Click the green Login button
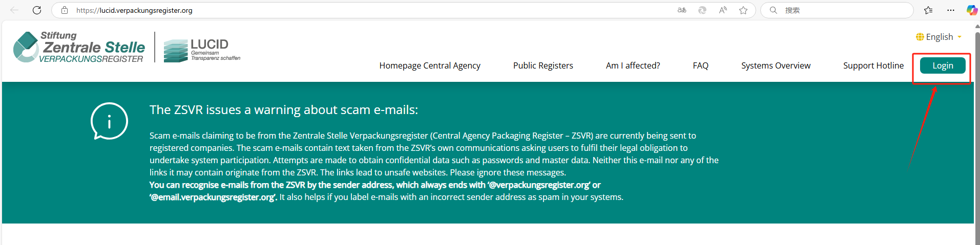This screenshot has height=245, width=980. pos(943,65)
